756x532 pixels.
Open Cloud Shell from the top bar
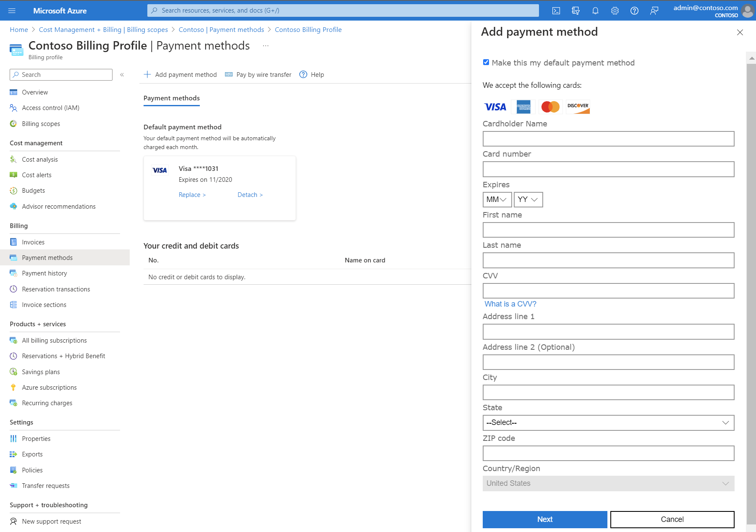556,11
